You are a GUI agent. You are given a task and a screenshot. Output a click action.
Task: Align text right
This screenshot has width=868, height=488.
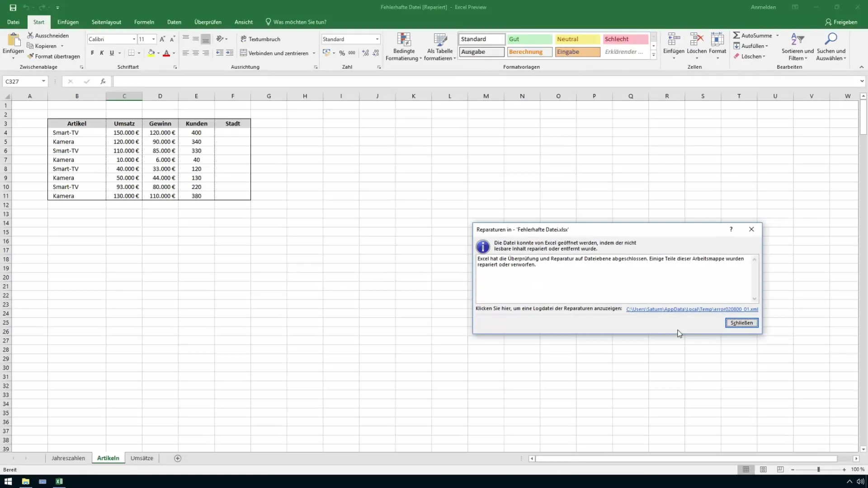coord(206,53)
